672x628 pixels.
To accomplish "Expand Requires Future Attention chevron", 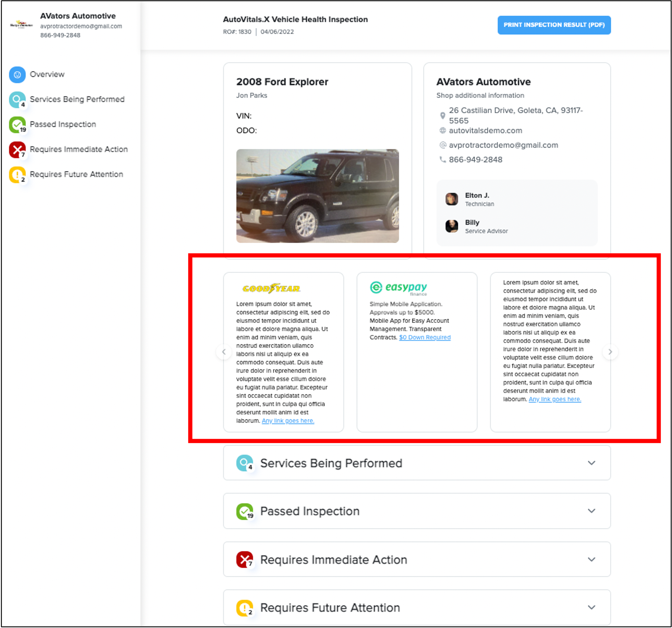I will (x=591, y=608).
